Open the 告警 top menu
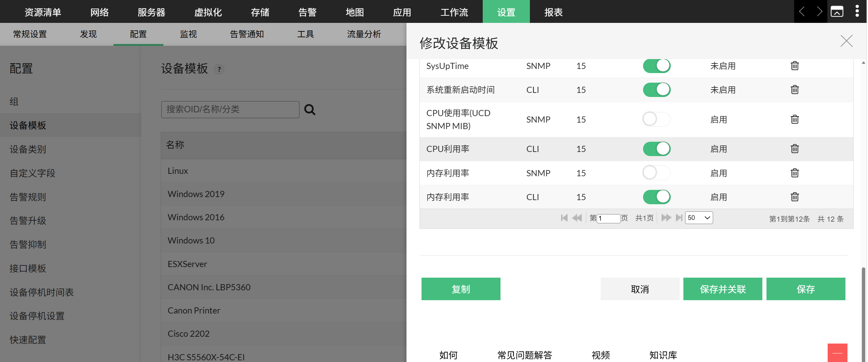Viewport: 868px width, 362px height. tap(307, 12)
